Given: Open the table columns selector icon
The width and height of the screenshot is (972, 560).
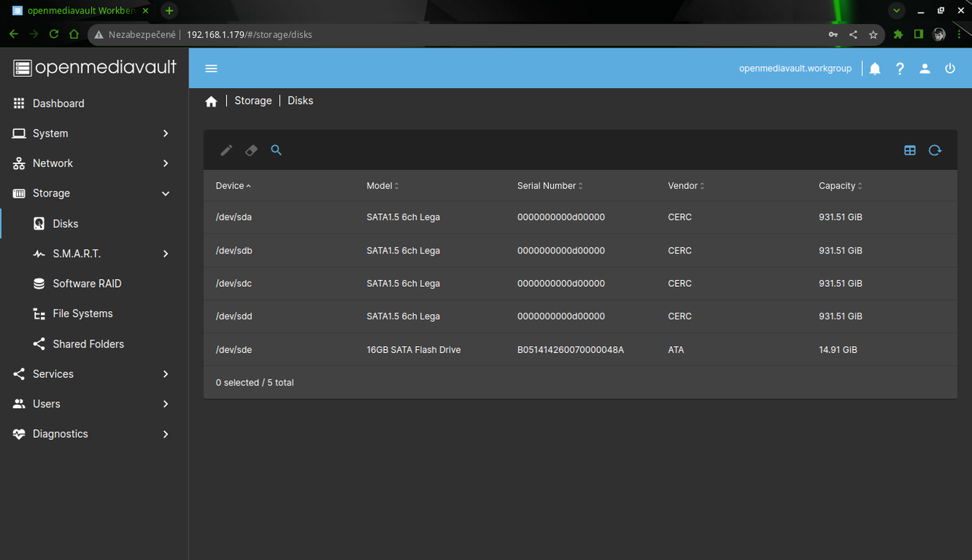Looking at the screenshot, I should click(910, 150).
